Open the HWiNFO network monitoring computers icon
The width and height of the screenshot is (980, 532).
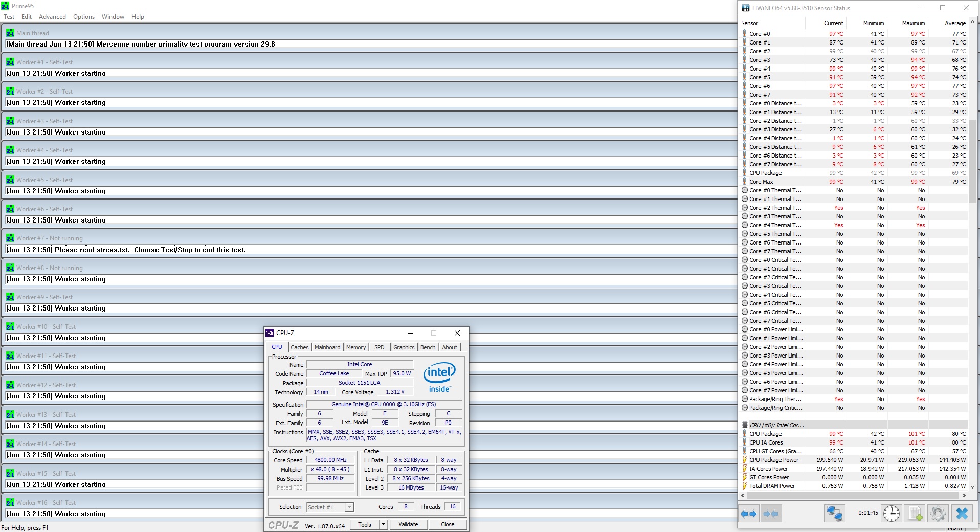[x=834, y=514]
